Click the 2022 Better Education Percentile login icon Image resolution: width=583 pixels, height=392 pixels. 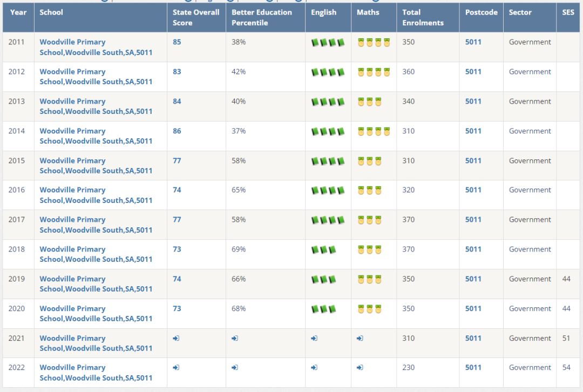(235, 368)
